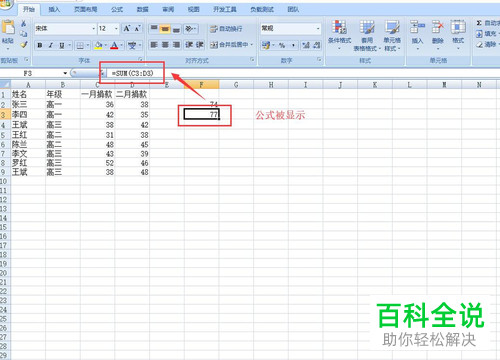Increase decimal places
Viewport: 500px width, 360px height.
[306, 45]
